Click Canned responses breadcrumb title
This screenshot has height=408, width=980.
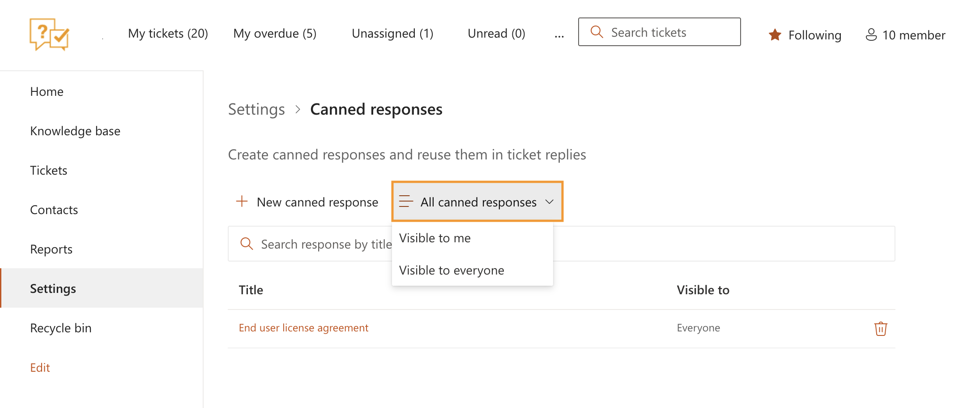[x=376, y=109]
